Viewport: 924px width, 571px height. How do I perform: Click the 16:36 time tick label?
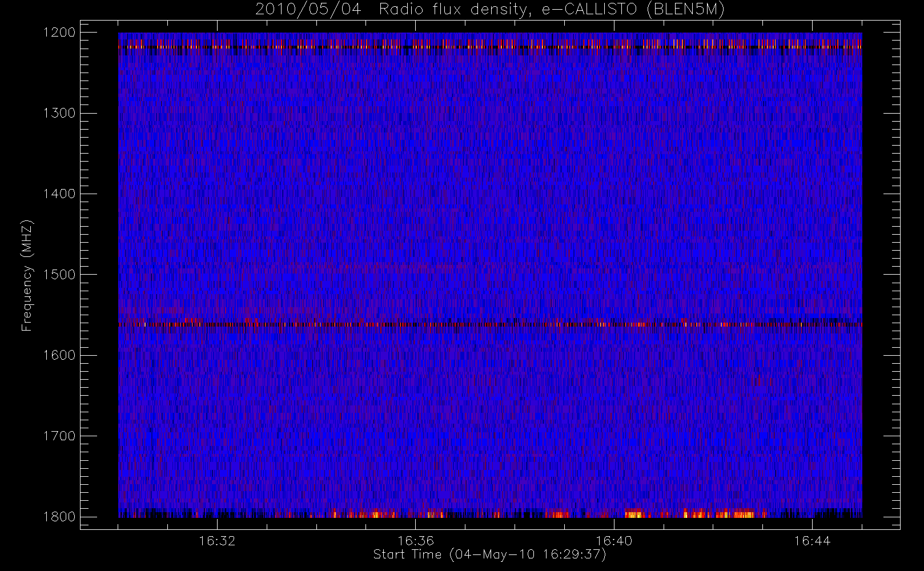(416, 541)
